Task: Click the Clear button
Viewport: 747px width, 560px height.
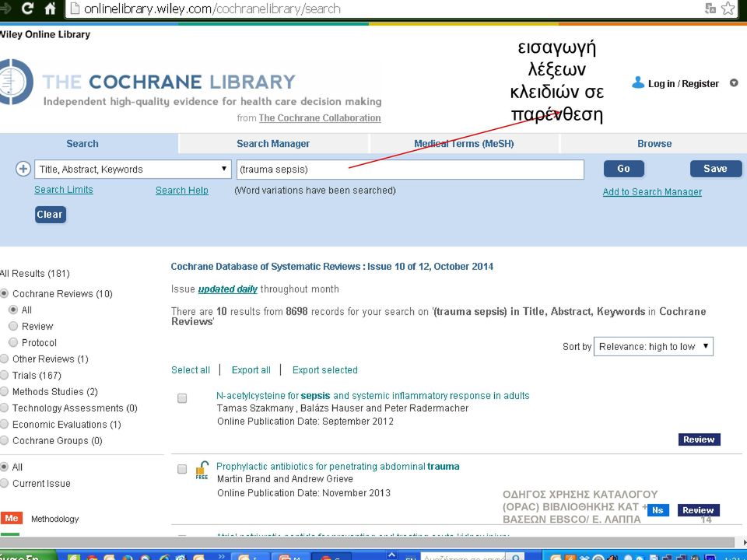Action: tap(50, 215)
